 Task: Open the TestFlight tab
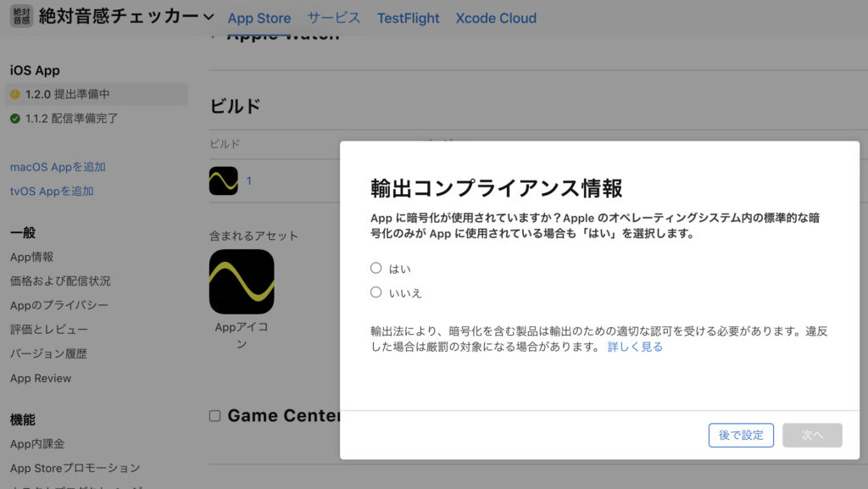408,19
